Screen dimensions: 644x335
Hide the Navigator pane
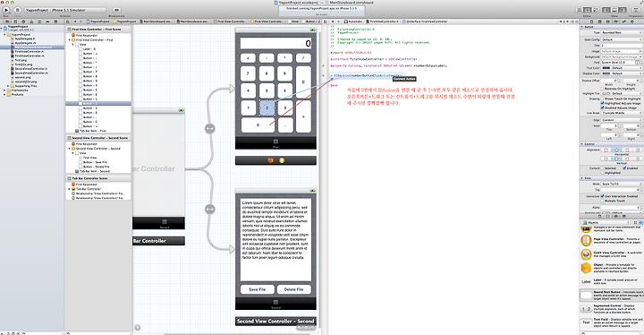point(607,10)
